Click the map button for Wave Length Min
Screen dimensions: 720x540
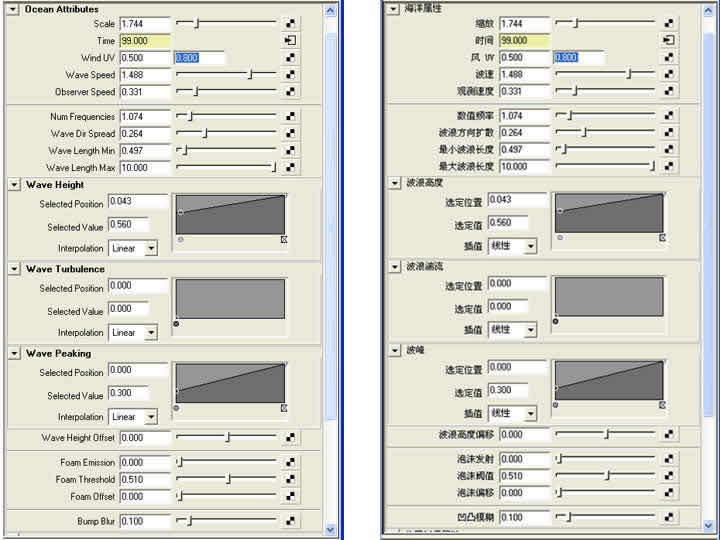pyautogui.click(x=290, y=150)
